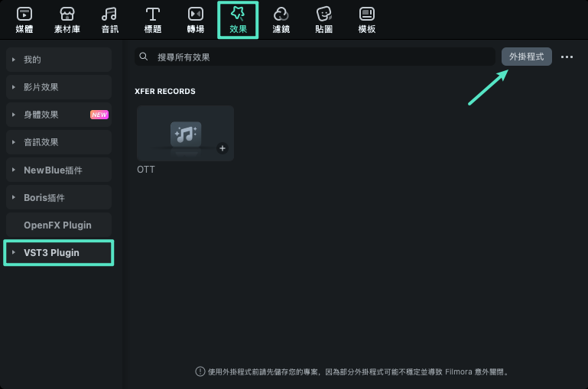Viewport: 588px width, 389px height.
Task: Expand the 身體效果 category arrow
Action: [x=14, y=115]
